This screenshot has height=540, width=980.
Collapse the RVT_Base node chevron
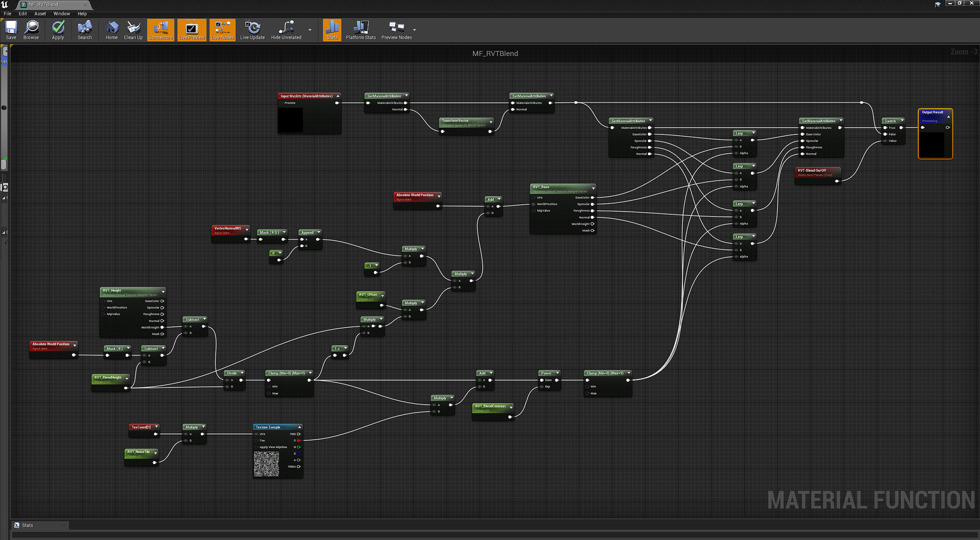pos(593,188)
